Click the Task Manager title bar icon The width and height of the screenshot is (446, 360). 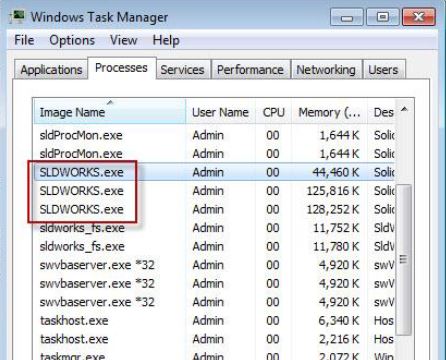tap(18, 16)
